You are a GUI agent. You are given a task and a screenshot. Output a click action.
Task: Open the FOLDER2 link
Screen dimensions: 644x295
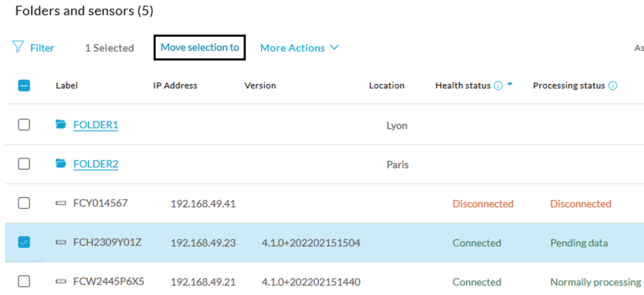(x=96, y=164)
